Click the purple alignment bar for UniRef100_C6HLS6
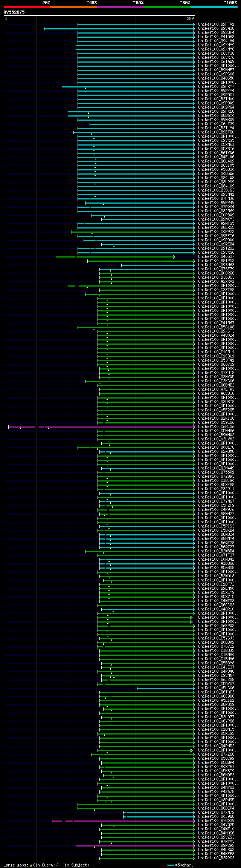The image size is (241, 868). pyautogui.click(x=102, y=427)
